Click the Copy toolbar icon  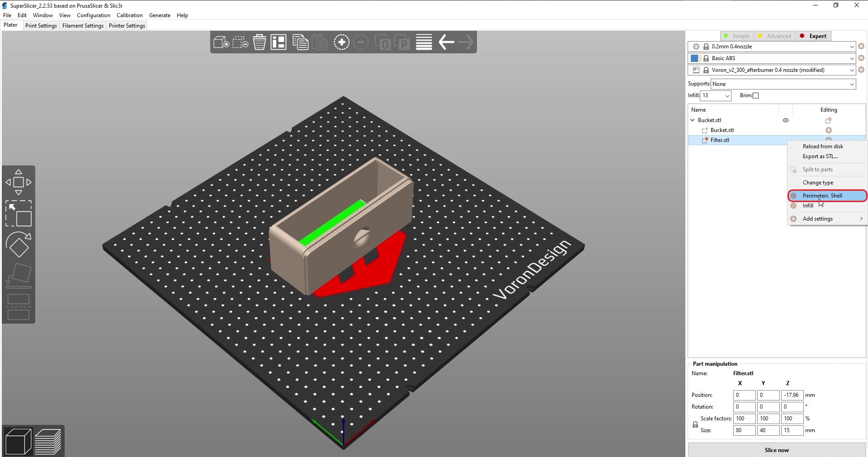pos(300,42)
